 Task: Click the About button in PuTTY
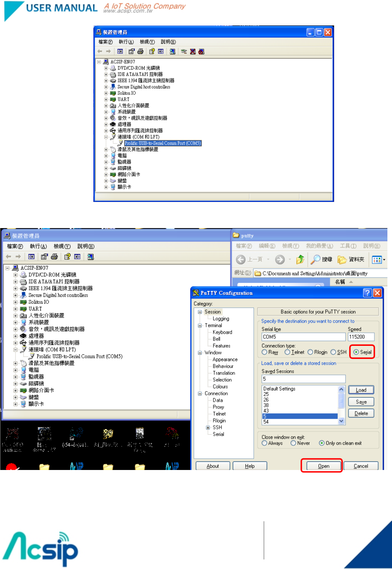213,466
